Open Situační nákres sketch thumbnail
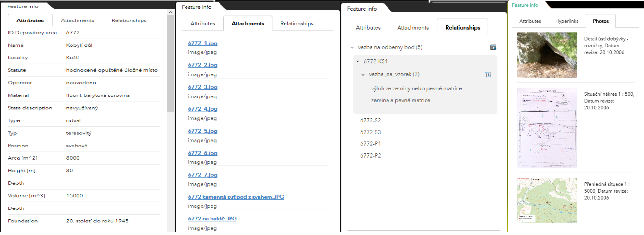Image resolution: width=644 pixels, height=235 pixels. click(547, 128)
